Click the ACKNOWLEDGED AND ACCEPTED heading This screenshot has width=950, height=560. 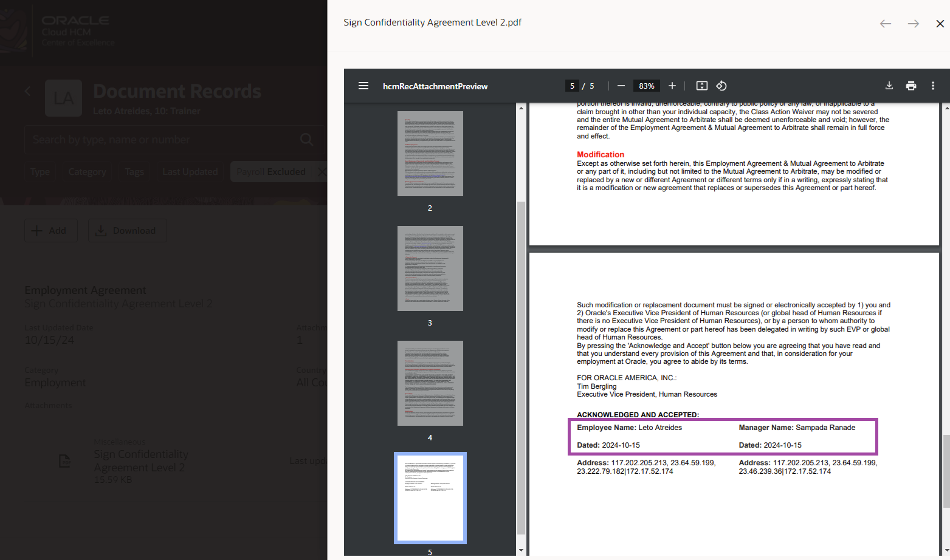(638, 415)
